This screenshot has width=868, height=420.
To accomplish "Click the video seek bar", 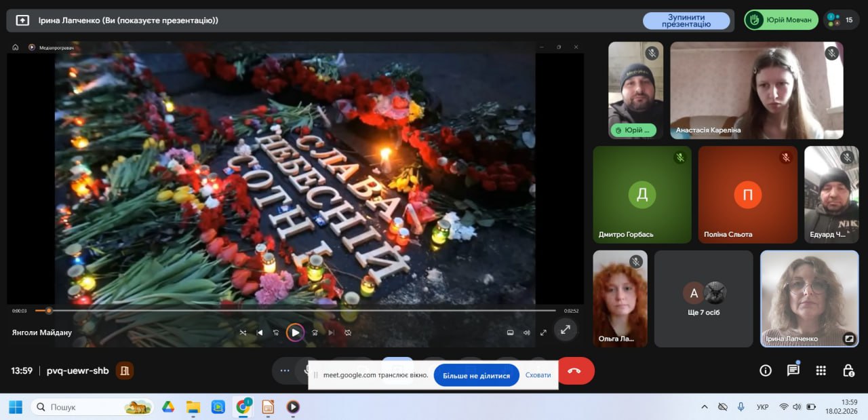I will tap(298, 311).
